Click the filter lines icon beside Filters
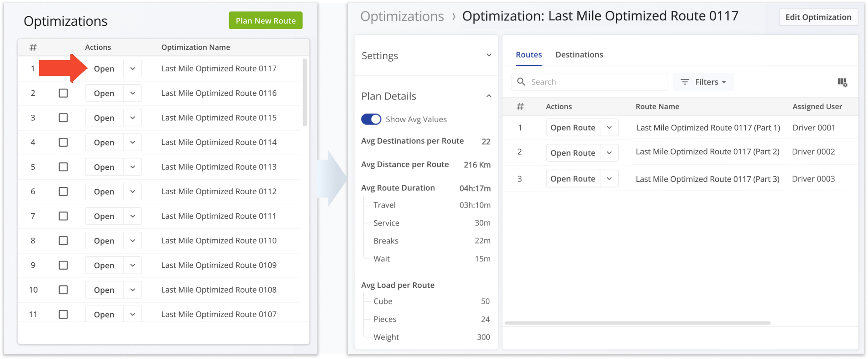Image resolution: width=868 pixels, height=359 pixels. (x=684, y=82)
